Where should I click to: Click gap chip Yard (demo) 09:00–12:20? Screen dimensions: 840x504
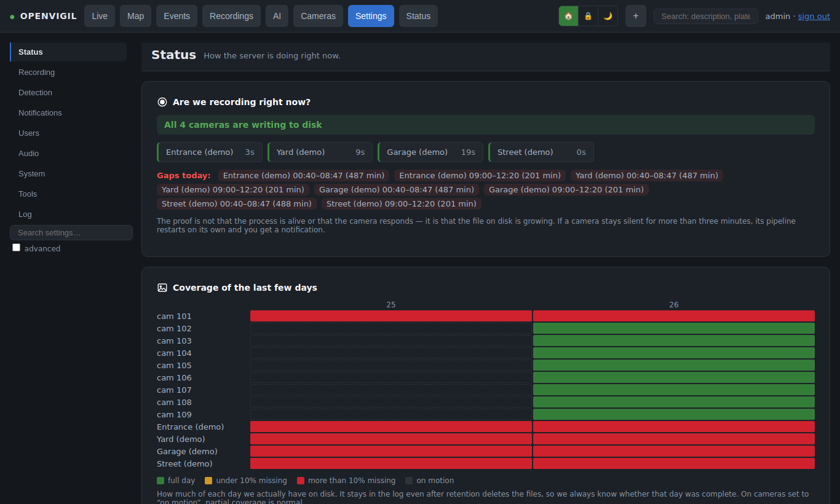point(233,190)
